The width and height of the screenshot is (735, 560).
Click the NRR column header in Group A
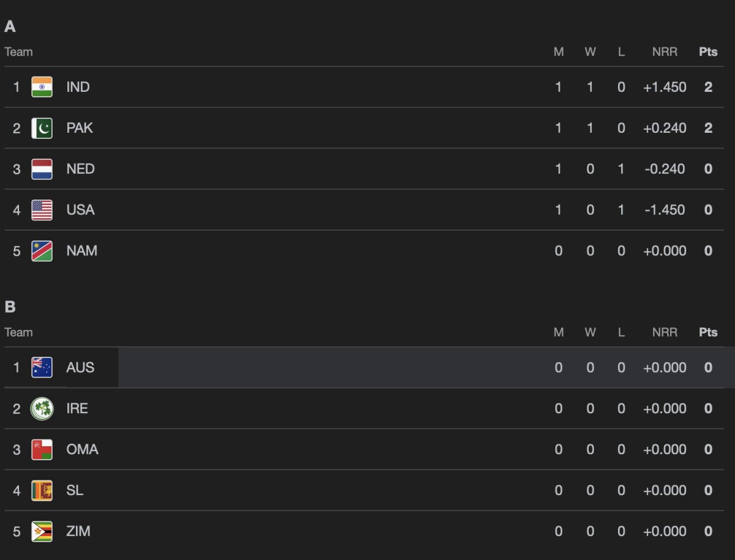click(x=665, y=52)
